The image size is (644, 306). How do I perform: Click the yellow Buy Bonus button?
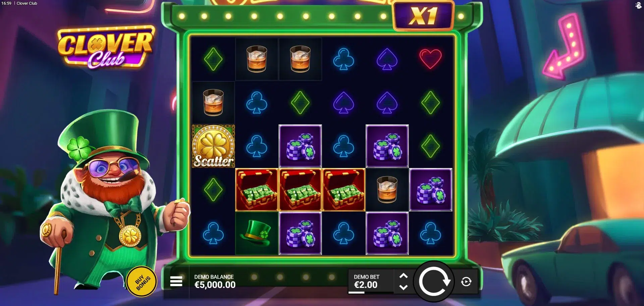coord(142,282)
